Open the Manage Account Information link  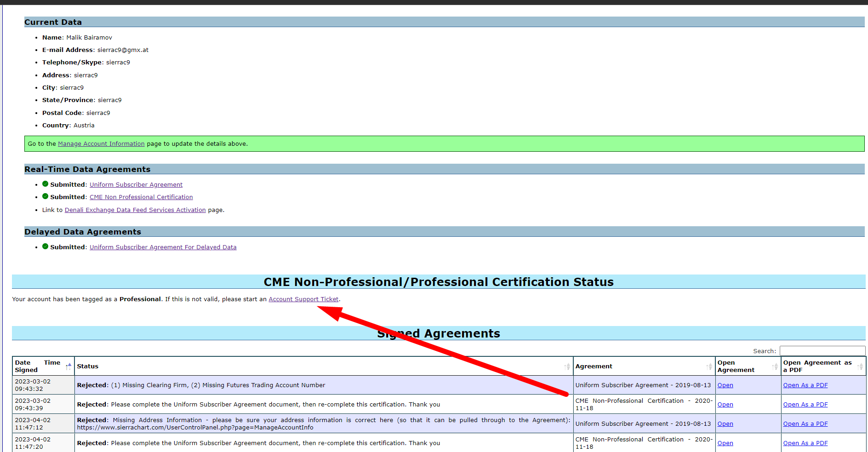point(101,144)
